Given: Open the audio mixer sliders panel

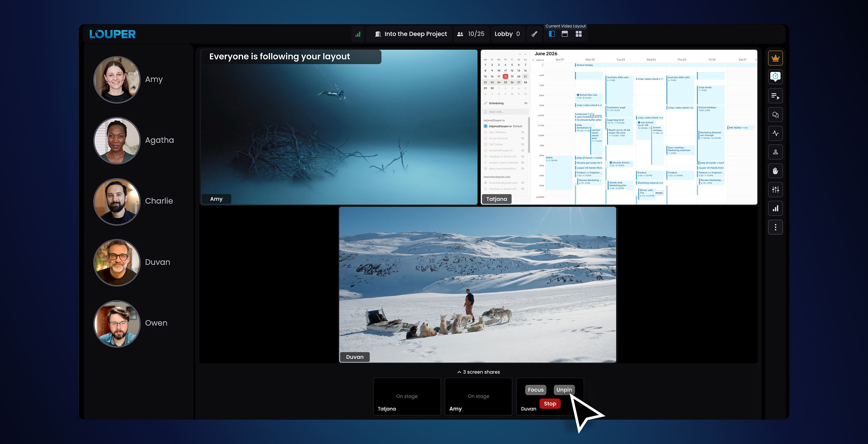Looking at the screenshot, I should point(775,190).
